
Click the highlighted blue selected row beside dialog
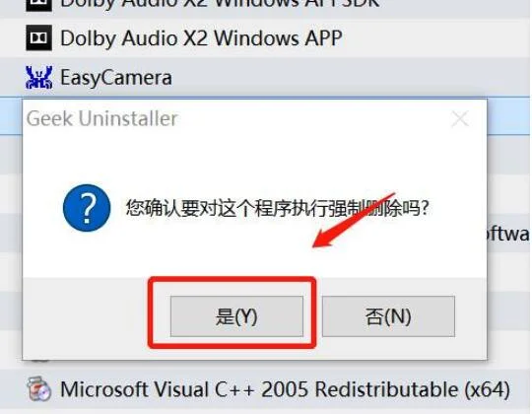pos(509,115)
